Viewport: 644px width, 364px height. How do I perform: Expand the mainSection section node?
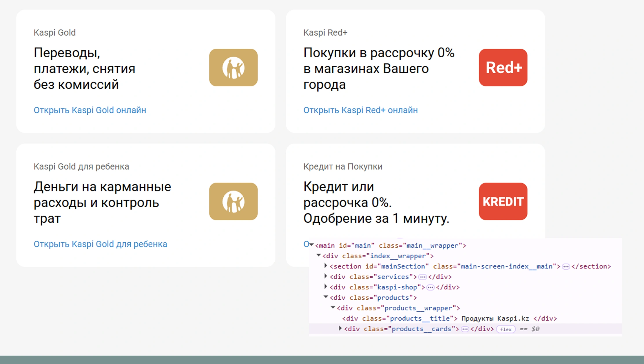coord(326,266)
